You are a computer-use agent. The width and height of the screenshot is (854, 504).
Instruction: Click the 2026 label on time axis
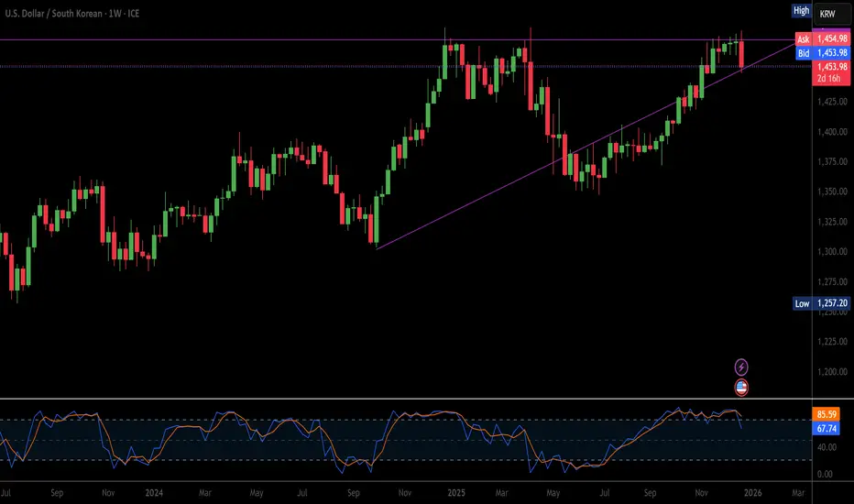click(x=752, y=493)
